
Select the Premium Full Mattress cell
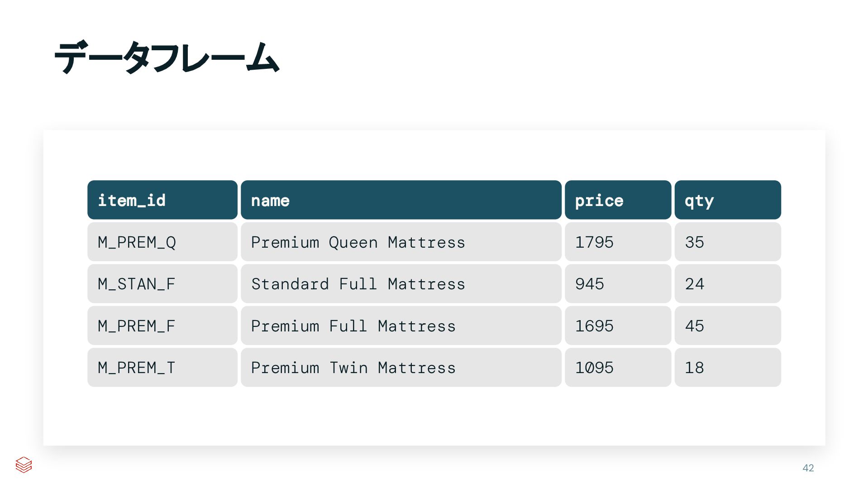click(401, 326)
